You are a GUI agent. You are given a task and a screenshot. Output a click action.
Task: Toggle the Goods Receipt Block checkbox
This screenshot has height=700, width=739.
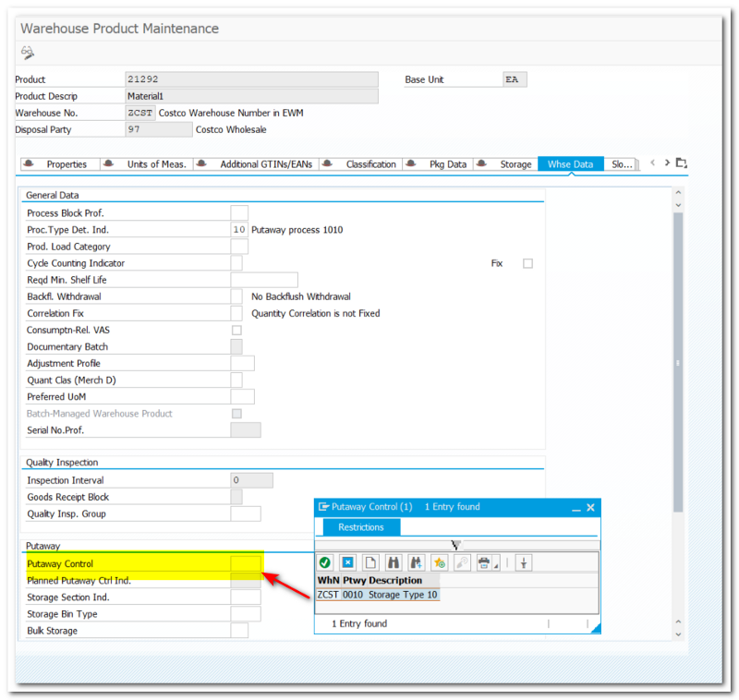(x=236, y=497)
